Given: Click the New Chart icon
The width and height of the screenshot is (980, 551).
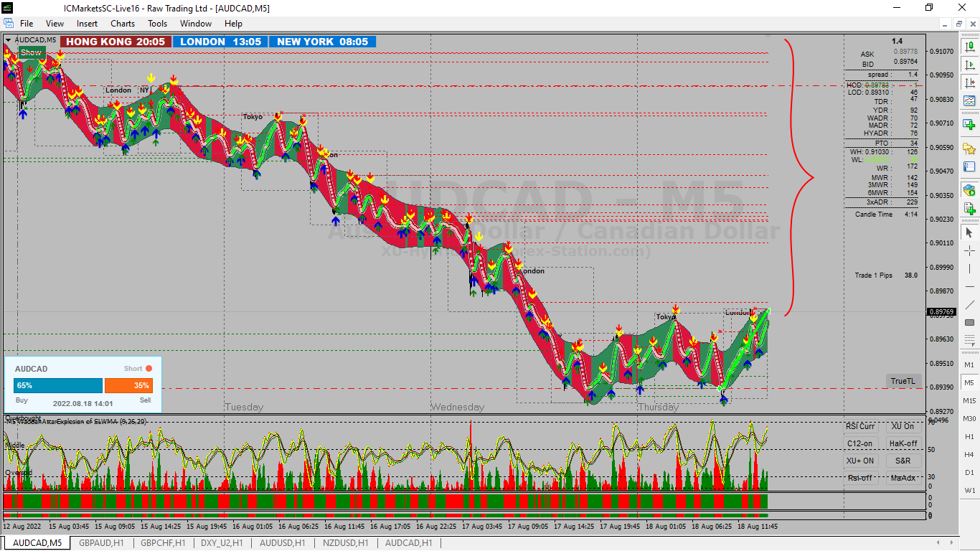Looking at the screenshot, I should [x=969, y=125].
